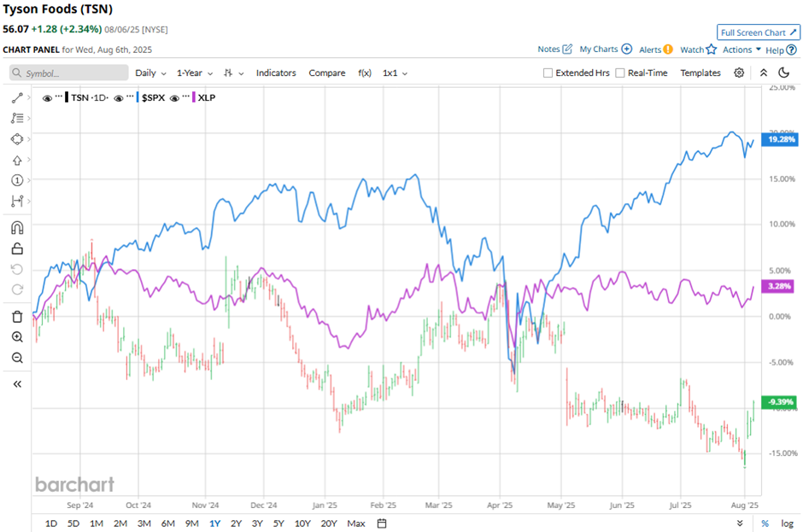The height and width of the screenshot is (532, 803).
Task: Open Help question mark icon
Action: point(791,50)
